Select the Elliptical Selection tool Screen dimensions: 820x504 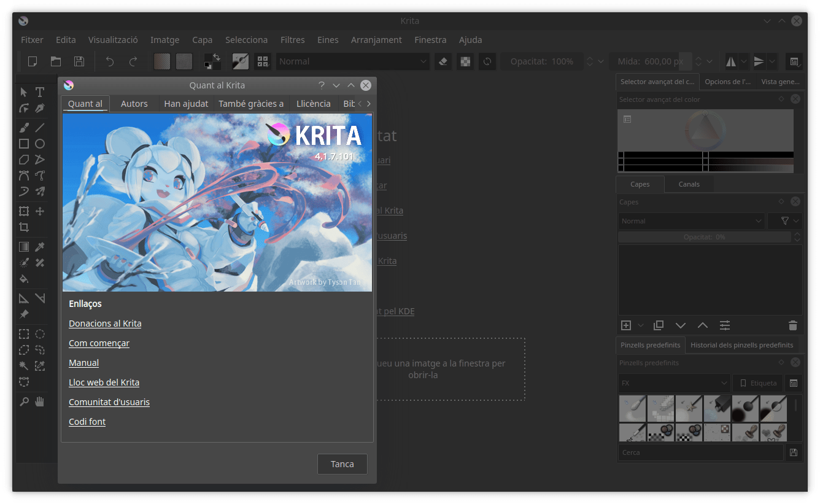tap(40, 334)
